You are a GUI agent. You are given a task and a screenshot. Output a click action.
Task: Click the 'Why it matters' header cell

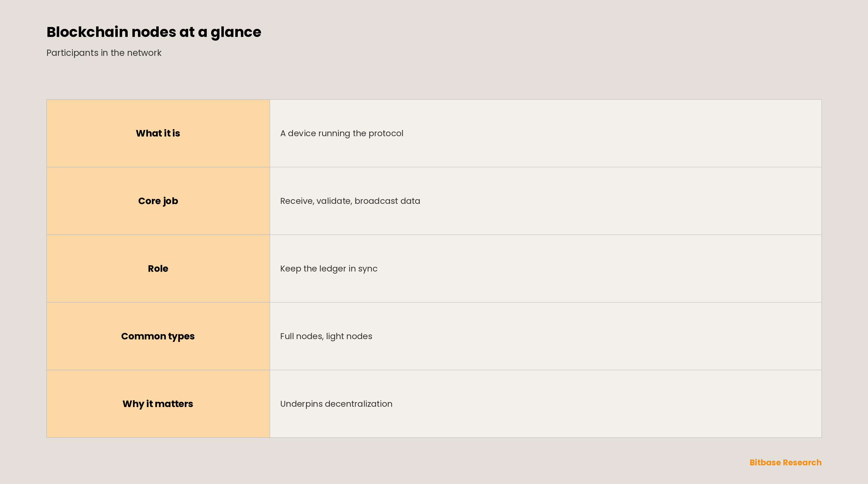pos(158,404)
